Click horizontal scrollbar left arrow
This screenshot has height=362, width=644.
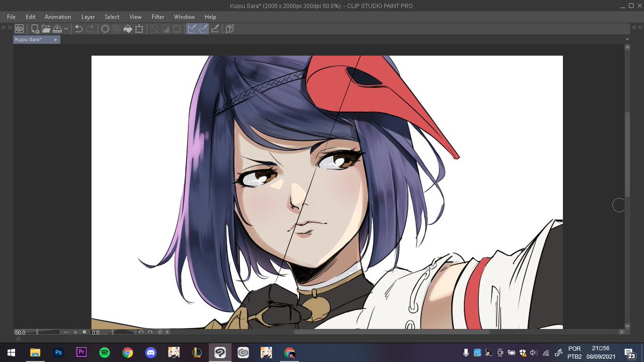point(169,333)
